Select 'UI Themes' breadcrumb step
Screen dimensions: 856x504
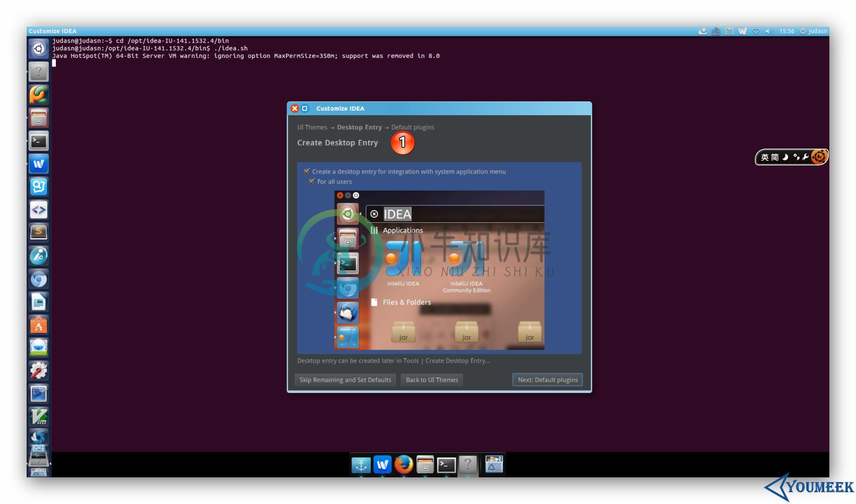(x=312, y=128)
